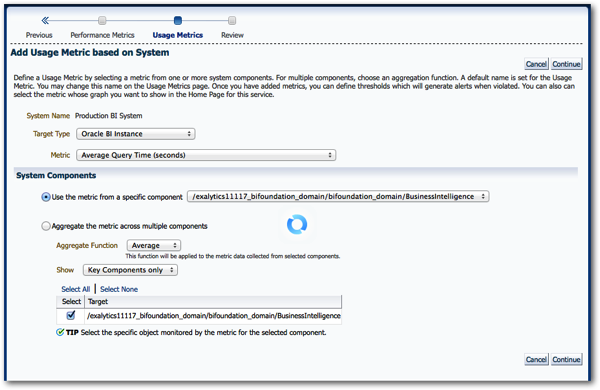
Task: Click the top Continue button
Action: click(566, 64)
